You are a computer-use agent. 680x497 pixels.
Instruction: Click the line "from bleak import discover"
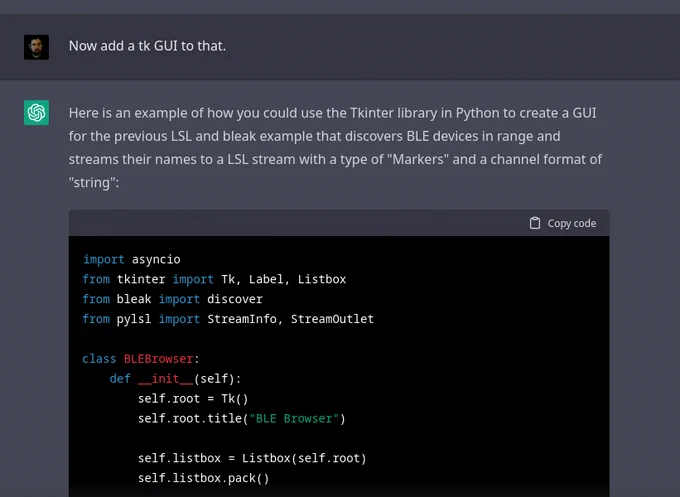(173, 299)
